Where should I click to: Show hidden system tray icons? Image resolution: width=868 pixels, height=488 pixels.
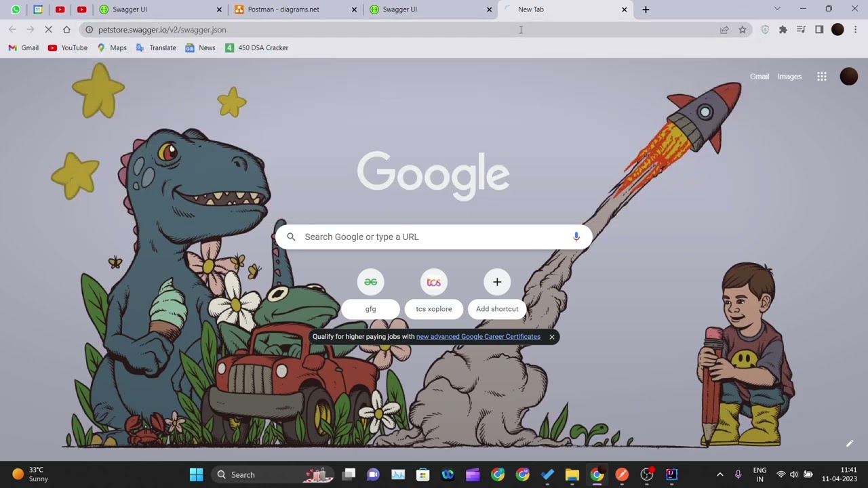pos(719,474)
